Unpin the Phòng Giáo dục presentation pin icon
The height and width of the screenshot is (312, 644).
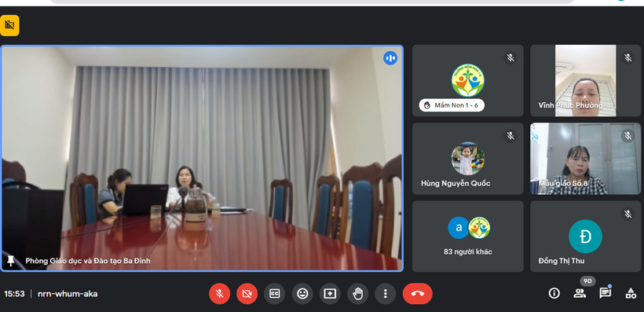click(x=11, y=261)
